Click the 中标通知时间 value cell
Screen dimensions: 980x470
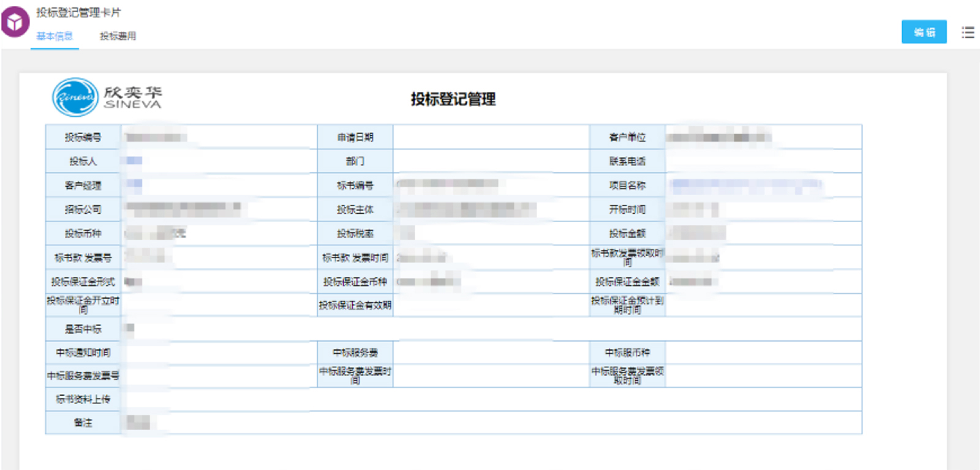(219, 352)
